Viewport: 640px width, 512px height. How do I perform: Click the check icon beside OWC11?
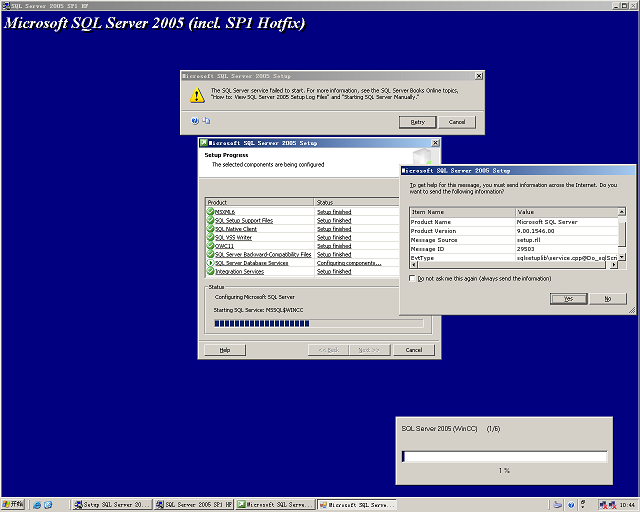[210, 246]
